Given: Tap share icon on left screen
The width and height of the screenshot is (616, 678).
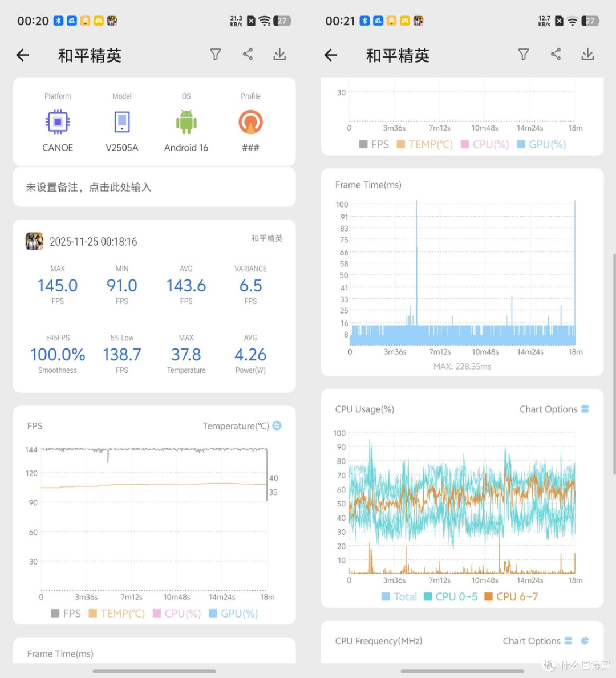Looking at the screenshot, I should pos(248,54).
